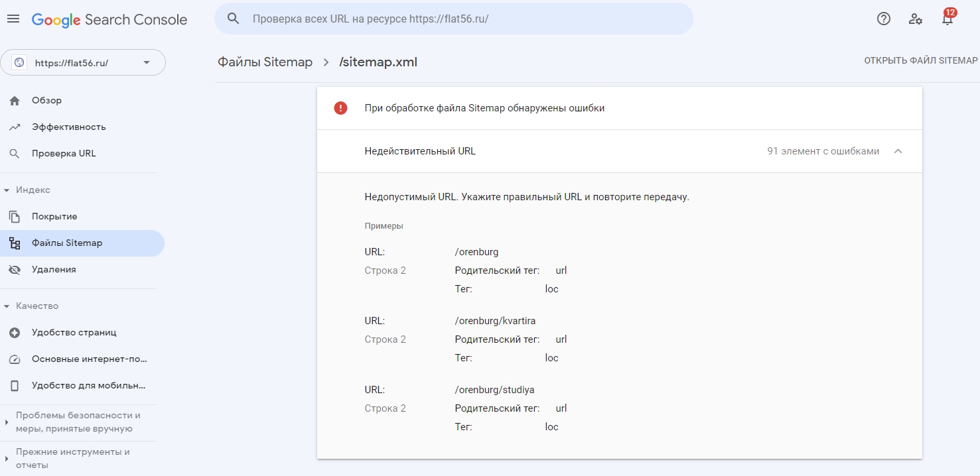Click error header При обработке файла Sitemap
This screenshot has width=980, height=476.
coord(484,108)
